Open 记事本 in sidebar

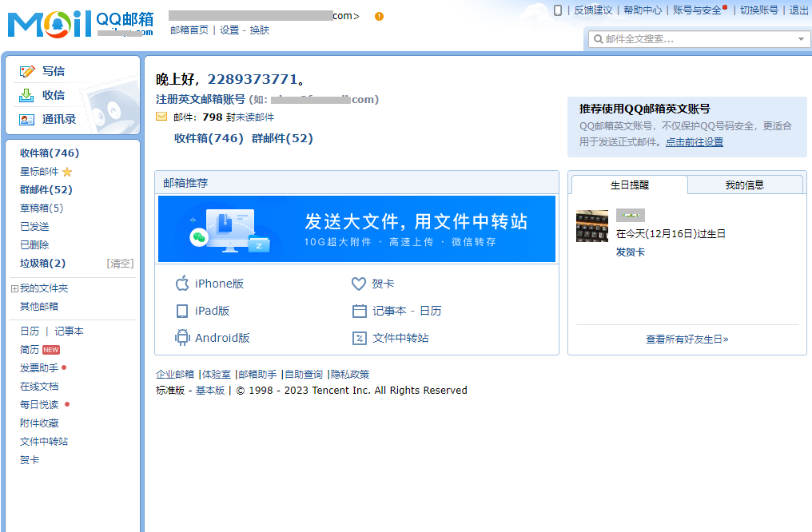69,332
